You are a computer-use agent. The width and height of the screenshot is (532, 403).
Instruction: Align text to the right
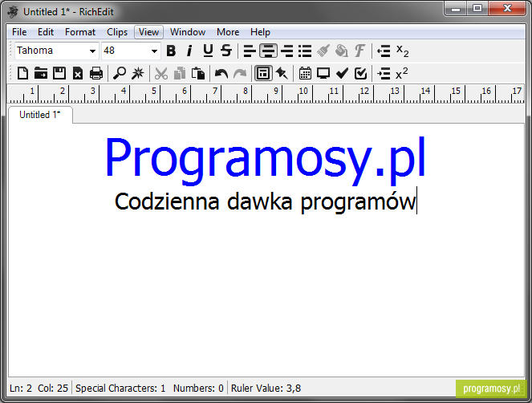click(287, 51)
